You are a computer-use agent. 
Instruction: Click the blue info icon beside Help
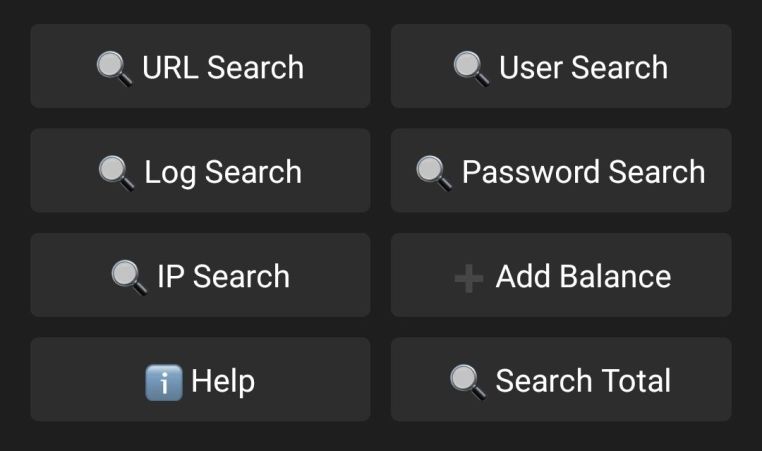[164, 382]
